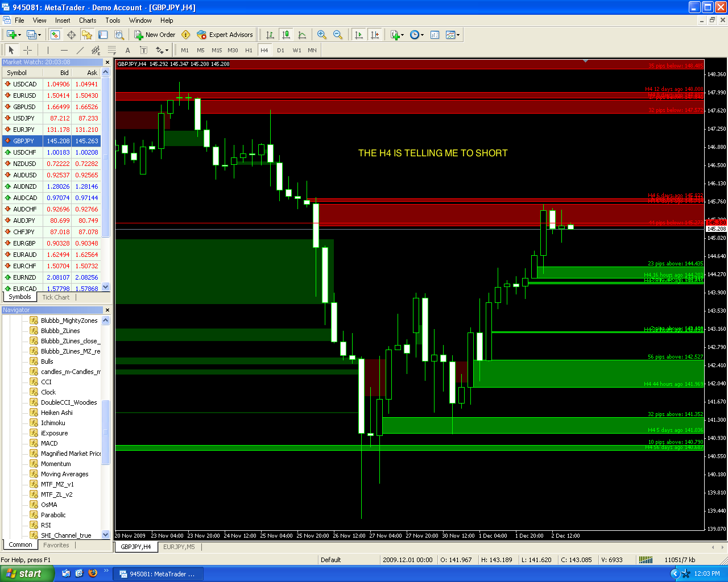Screen dimensions: 728x582
Task: Expand the Profiles dropdown arrow
Action: (x=40, y=35)
